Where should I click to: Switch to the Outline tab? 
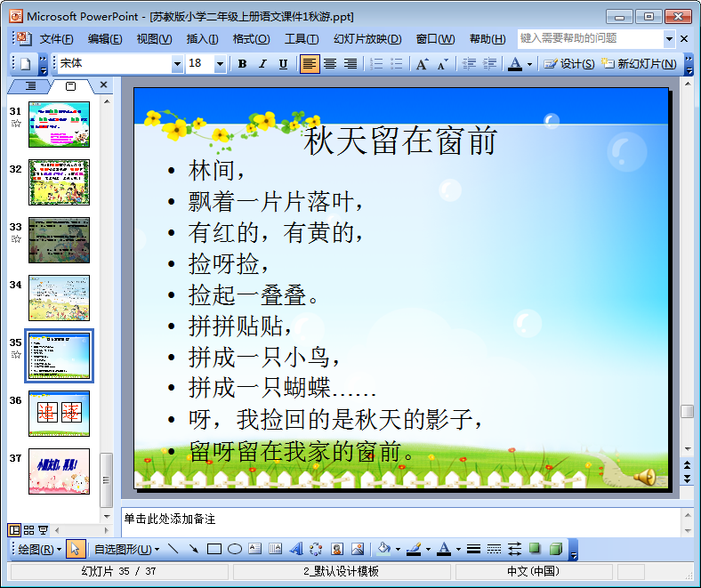[x=30, y=86]
